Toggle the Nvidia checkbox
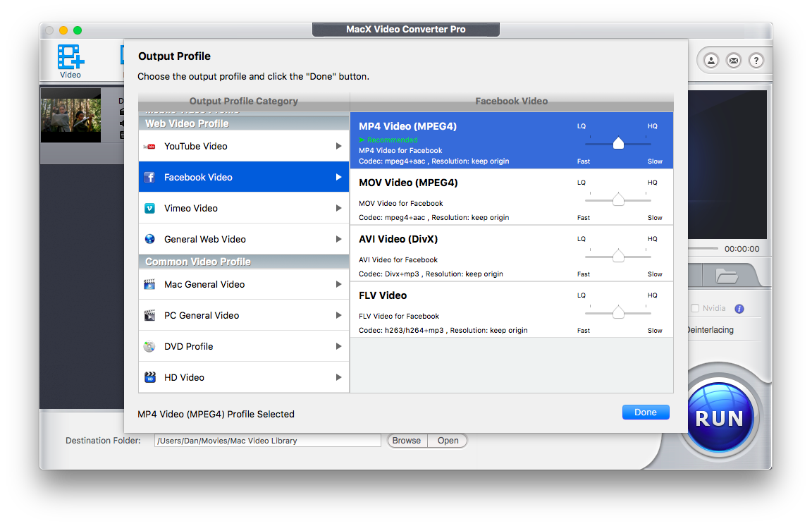This screenshot has height=526, width=812. (695, 308)
